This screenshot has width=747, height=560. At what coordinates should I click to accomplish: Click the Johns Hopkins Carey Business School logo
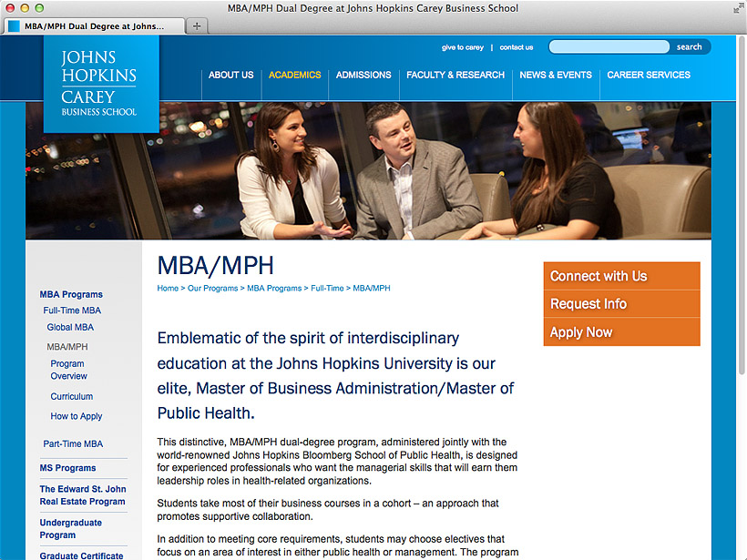coord(101,84)
